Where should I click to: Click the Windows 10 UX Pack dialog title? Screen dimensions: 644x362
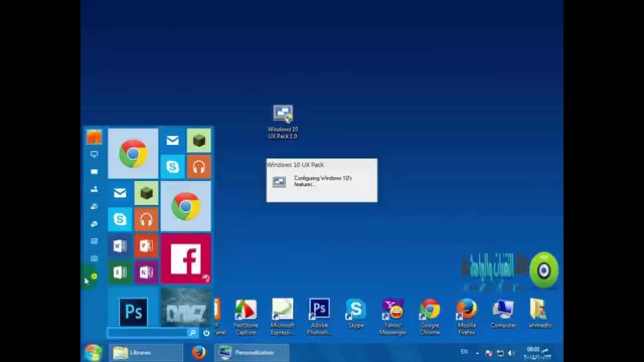coord(295,164)
